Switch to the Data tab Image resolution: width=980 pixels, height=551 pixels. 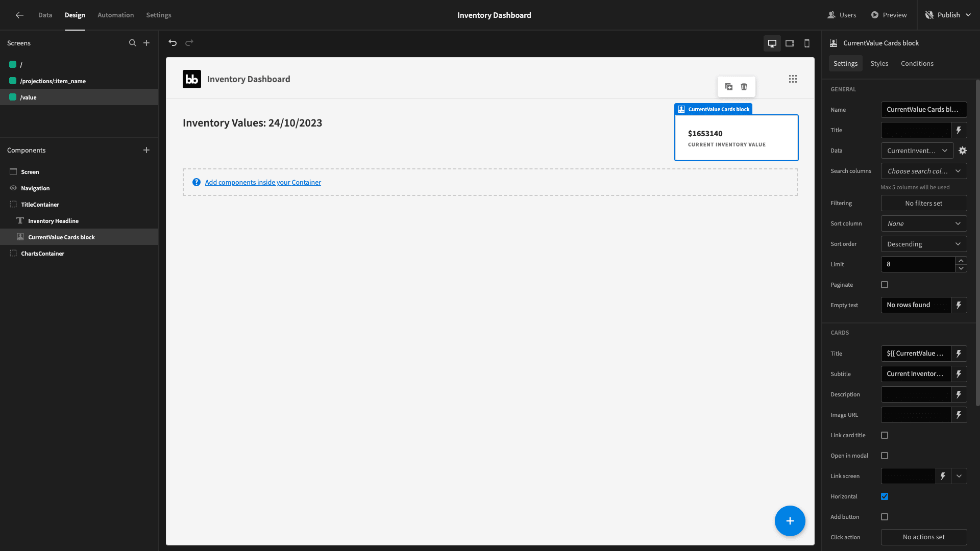pos(45,15)
